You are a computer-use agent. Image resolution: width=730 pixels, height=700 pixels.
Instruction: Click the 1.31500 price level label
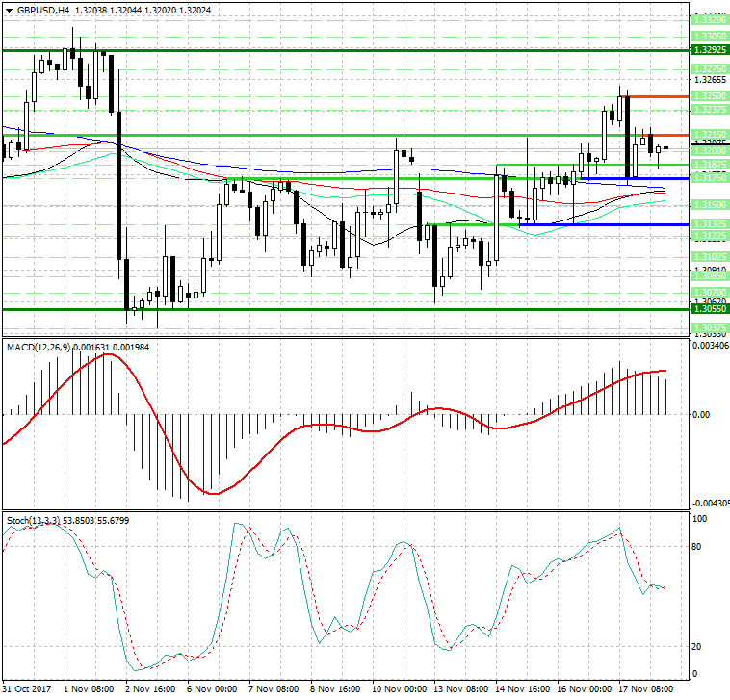(709, 205)
